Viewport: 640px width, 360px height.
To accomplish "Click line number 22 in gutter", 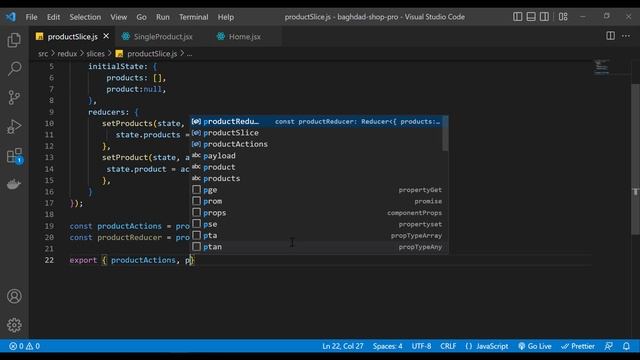I will pos(49,260).
